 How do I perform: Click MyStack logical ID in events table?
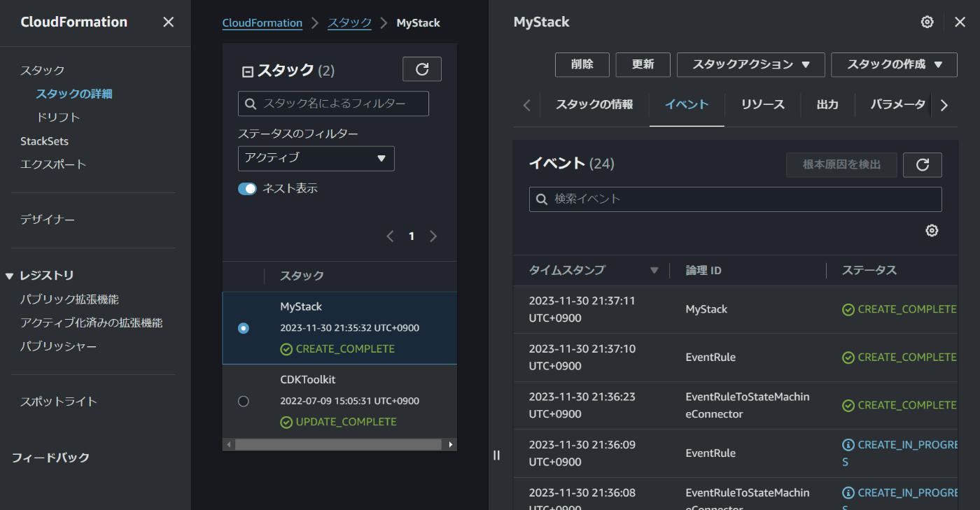click(x=706, y=309)
